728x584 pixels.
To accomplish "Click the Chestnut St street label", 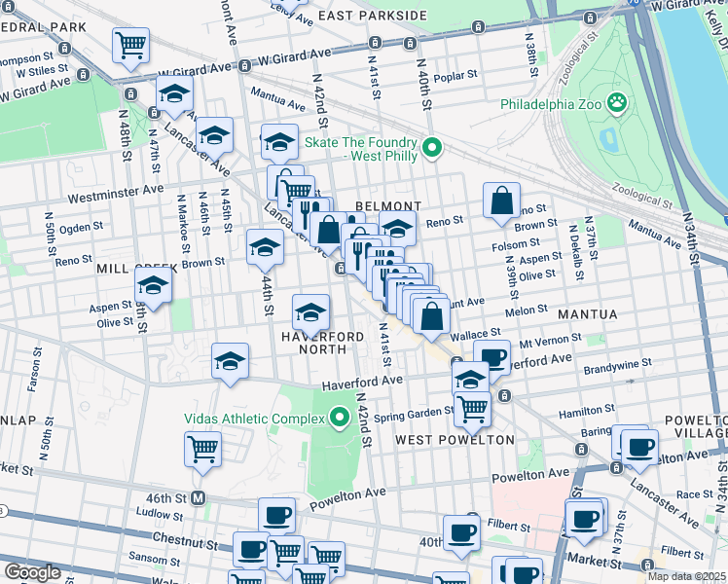I will pyautogui.click(x=185, y=541).
